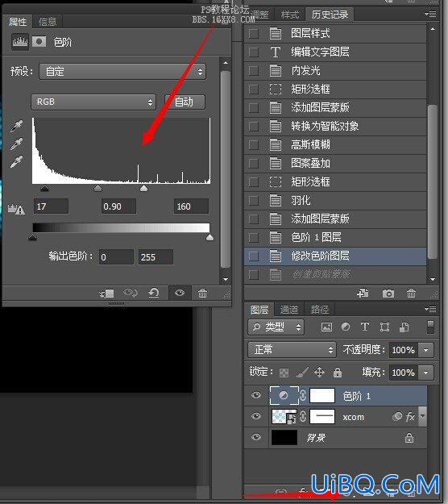Image resolution: width=448 pixels, height=504 pixels.
Task: Toggle layer filtering switch on or off
Action: coord(430,327)
